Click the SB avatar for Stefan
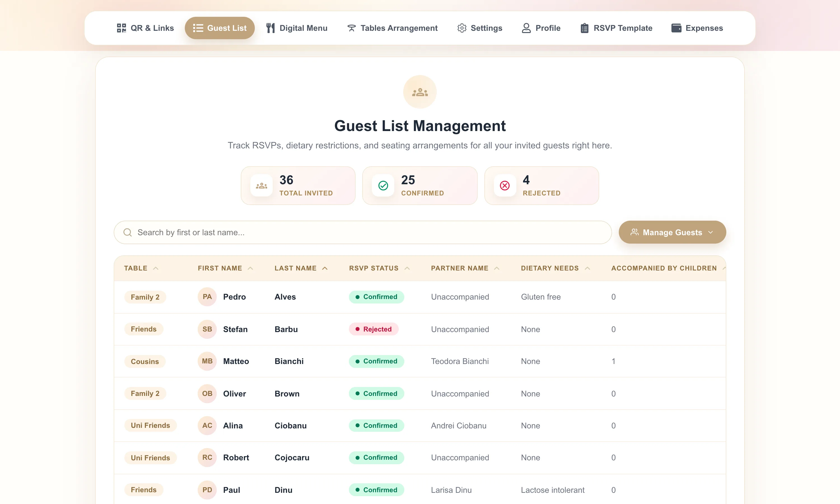The image size is (840, 504). 207,329
